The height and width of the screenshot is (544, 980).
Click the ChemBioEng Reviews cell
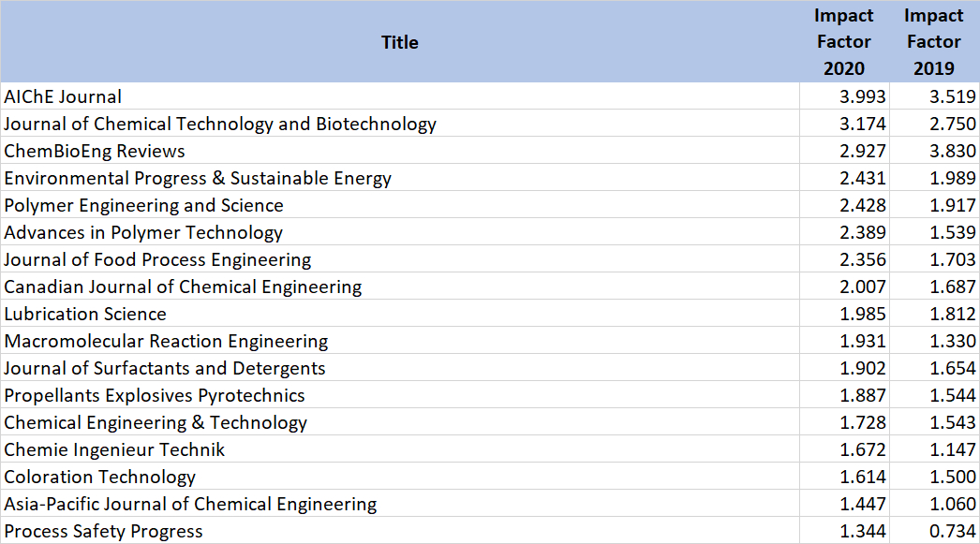pyautogui.click(x=95, y=151)
